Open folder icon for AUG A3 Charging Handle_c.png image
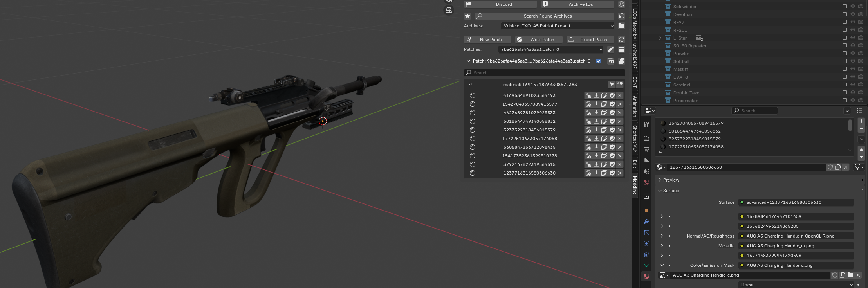This screenshot has width=868, height=288. (850, 275)
